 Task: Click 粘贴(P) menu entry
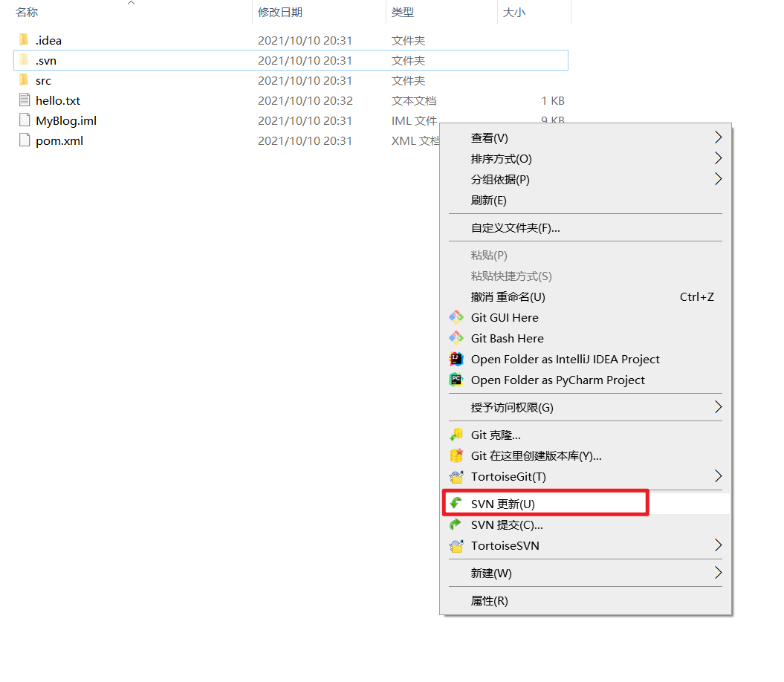click(x=586, y=256)
